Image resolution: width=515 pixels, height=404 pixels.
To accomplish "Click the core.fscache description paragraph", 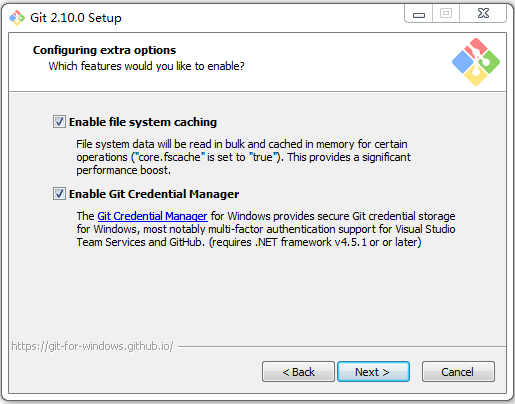I will (243, 157).
